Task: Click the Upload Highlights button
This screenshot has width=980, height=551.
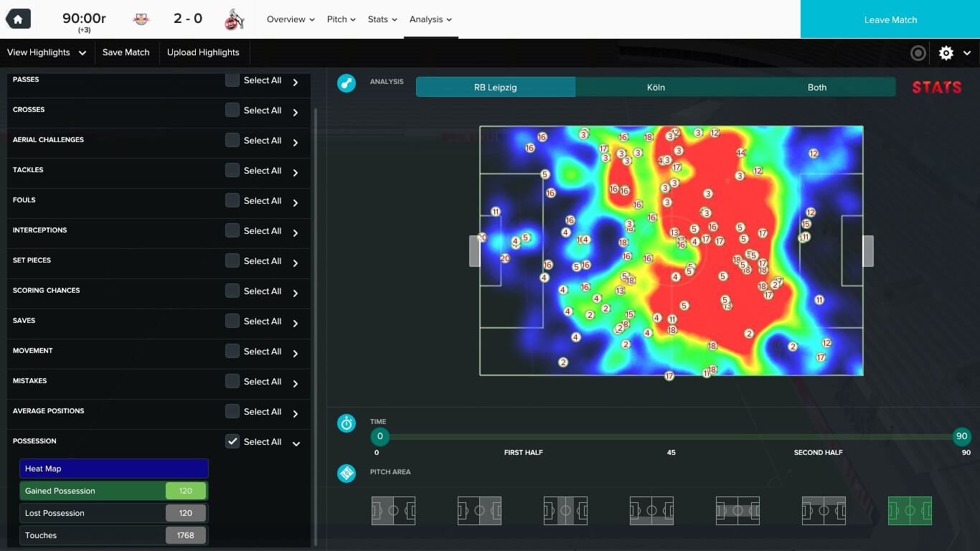Action: click(x=203, y=52)
